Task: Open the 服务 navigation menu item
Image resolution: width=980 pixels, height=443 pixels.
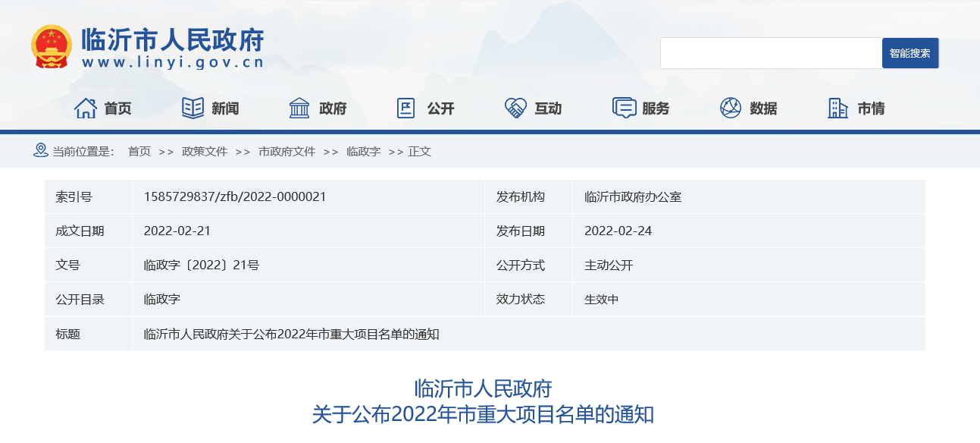Action: [x=656, y=108]
